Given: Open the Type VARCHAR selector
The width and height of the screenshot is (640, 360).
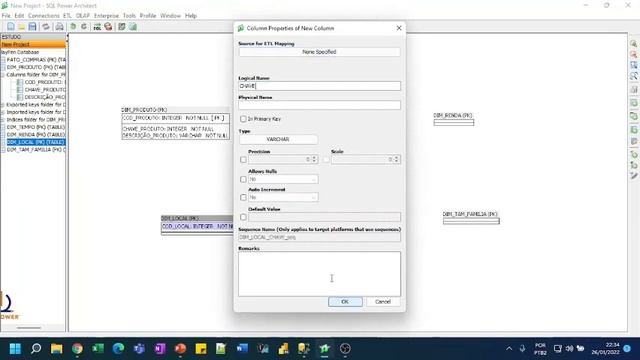Looking at the screenshot, I should coord(278,140).
